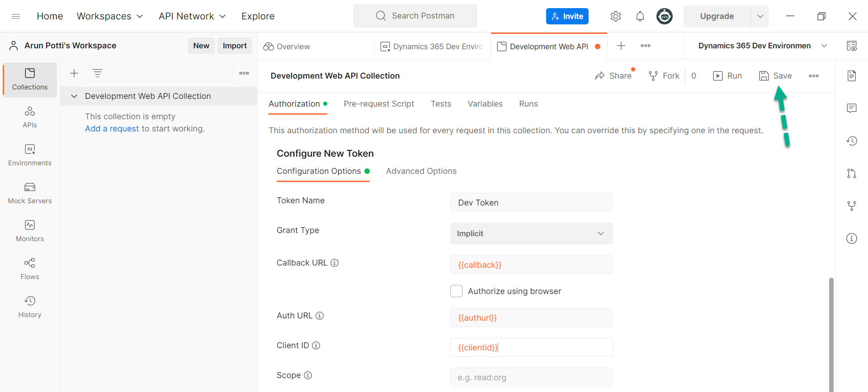Open Forks icon in right sidebar

coord(852,206)
